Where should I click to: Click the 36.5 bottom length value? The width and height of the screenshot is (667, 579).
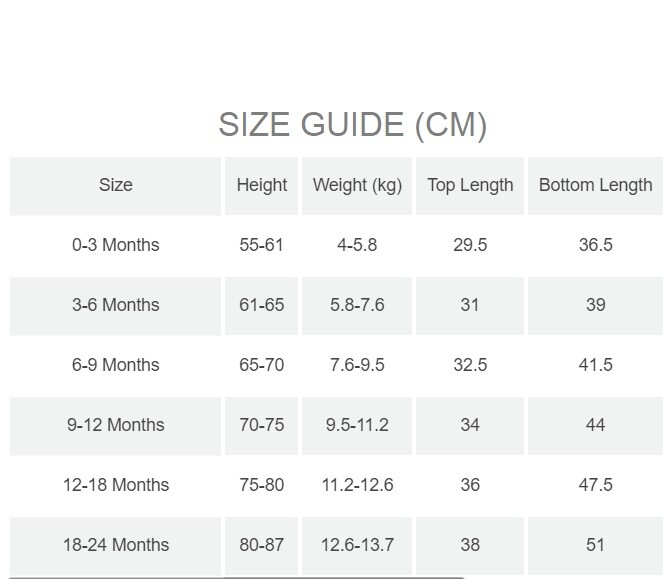[595, 245]
